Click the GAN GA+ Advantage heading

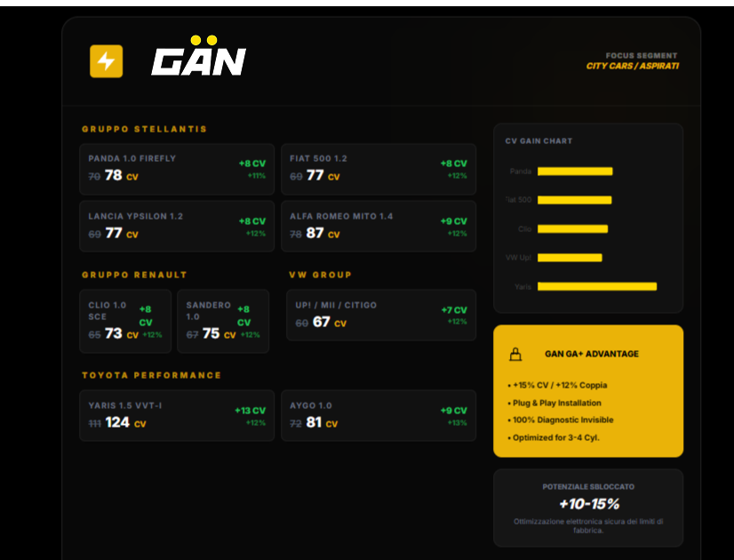(x=591, y=354)
